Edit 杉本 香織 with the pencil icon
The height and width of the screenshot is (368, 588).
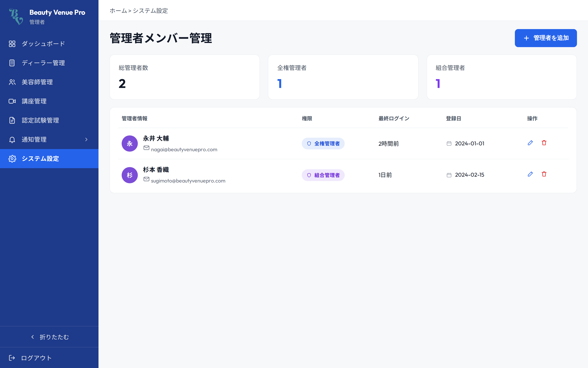[530, 174]
